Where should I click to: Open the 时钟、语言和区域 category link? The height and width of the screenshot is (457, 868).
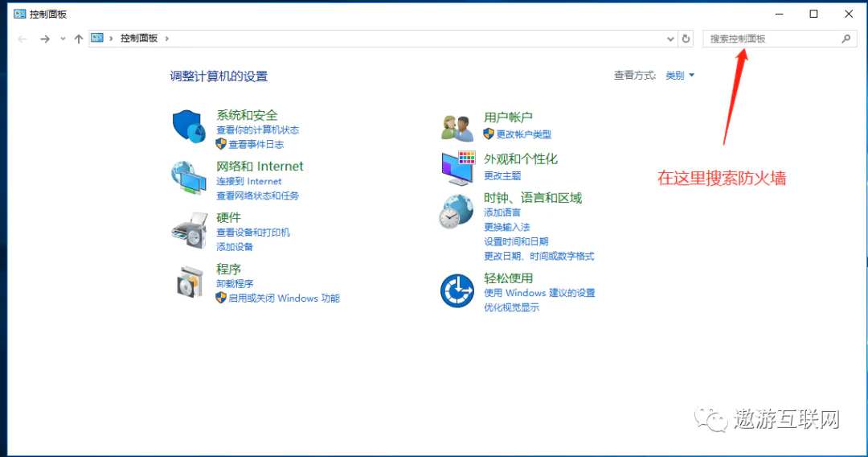(533, 198)
